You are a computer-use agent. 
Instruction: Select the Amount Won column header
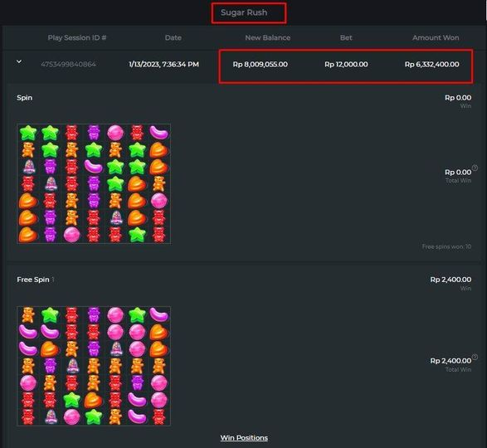[436, 37]
